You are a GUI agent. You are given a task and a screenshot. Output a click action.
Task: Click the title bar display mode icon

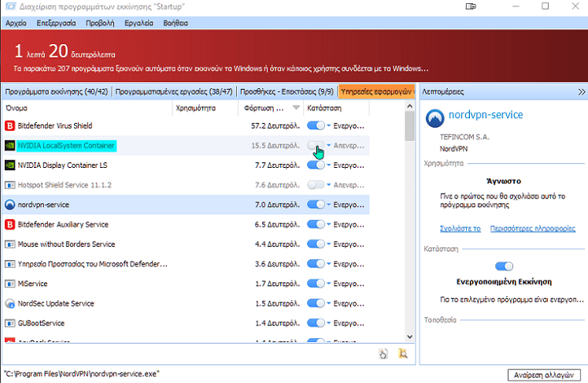471,6
